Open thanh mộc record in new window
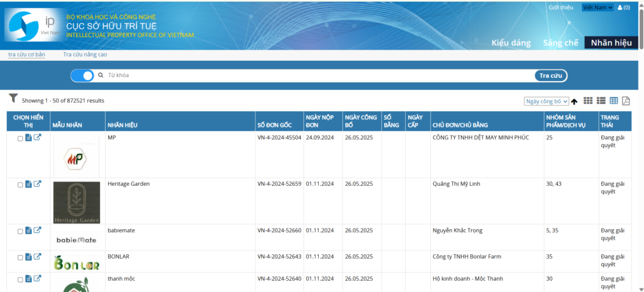This screenshot has height=292, width=644. point(37,279)
